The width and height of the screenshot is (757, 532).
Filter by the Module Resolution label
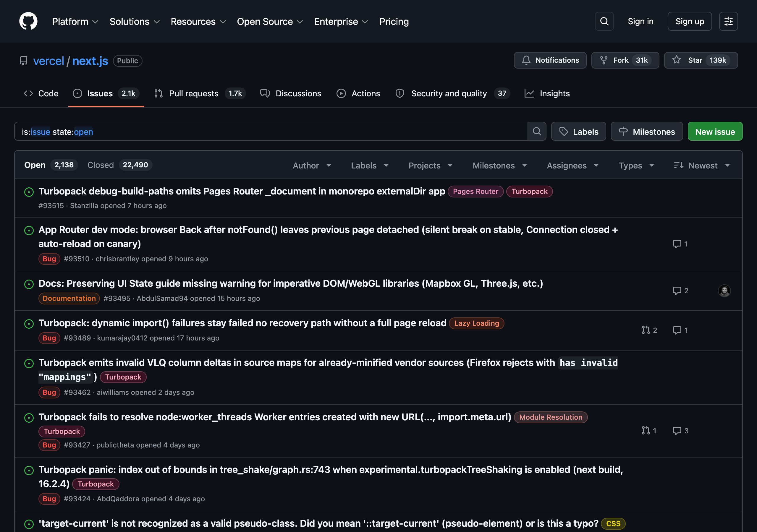(x=551, y=417)
